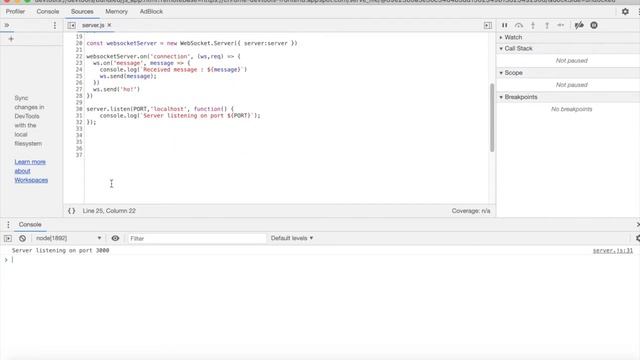Click the Step button
The width and height of the screenshot is (640, 360).
tap(561, 25)
